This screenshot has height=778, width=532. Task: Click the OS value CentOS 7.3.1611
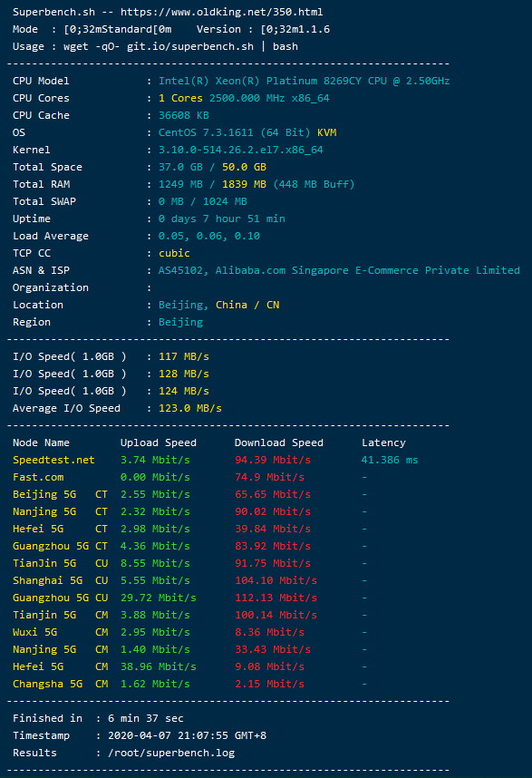pyautogui.click(x=247, y=132)
